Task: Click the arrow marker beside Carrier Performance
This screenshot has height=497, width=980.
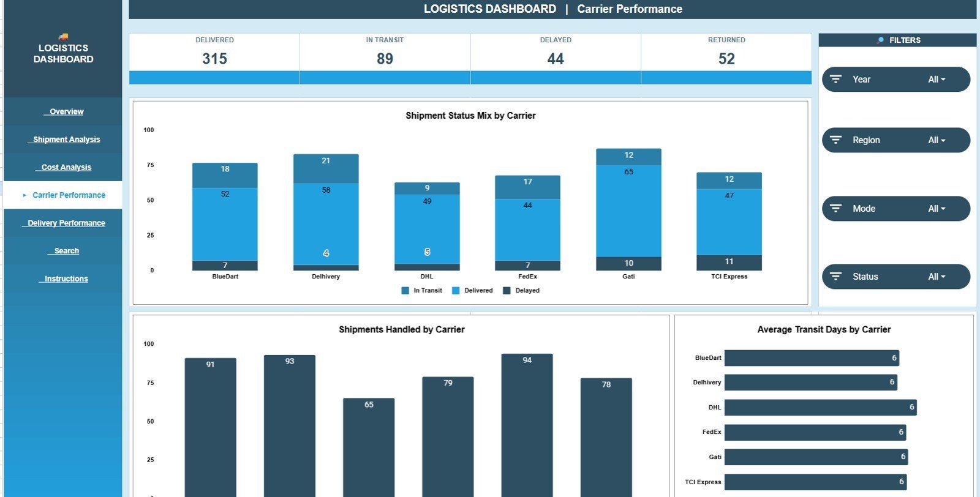Action: point(24,195)
